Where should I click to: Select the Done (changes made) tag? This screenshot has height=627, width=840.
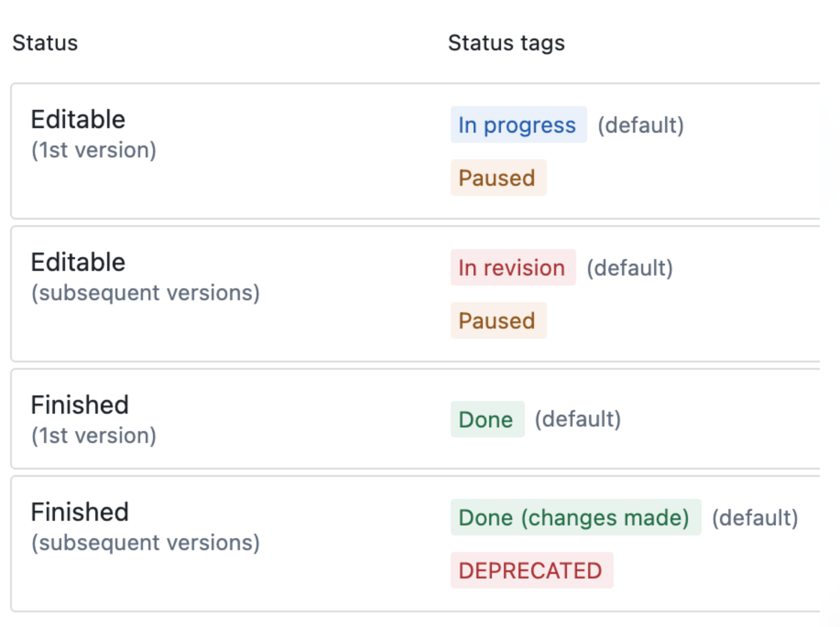pyautogui.click(x=576, y=517)
